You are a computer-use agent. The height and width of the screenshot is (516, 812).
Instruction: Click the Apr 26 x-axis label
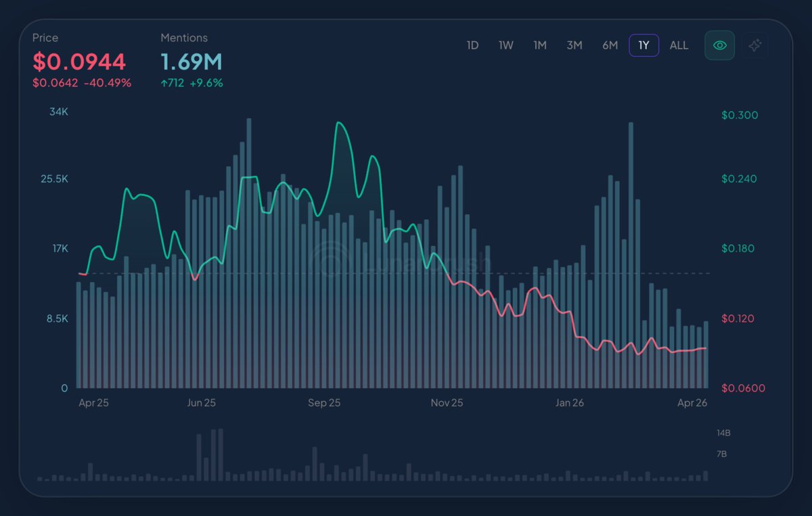coord(692,403)
